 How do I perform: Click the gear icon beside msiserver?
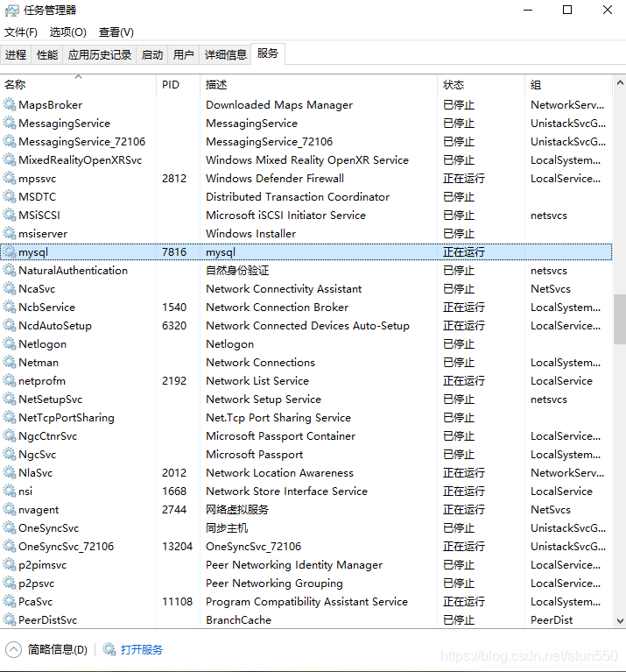click(10, 234)
